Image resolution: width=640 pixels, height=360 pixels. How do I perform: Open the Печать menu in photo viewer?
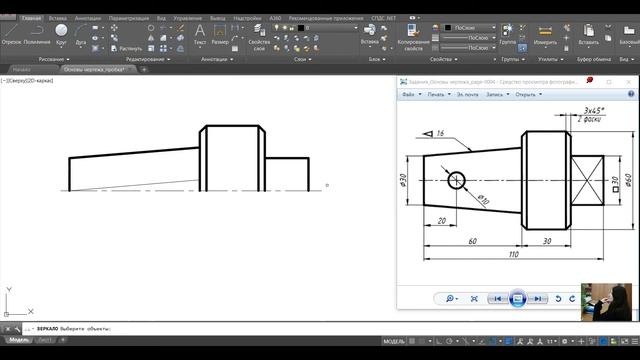click(x=439, y=94)
